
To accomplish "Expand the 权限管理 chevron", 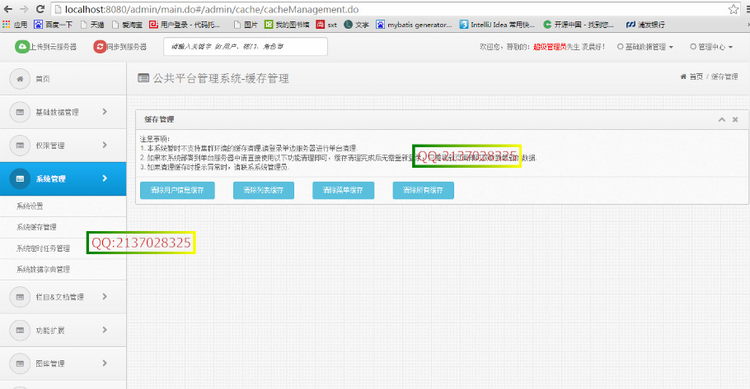I will coord(105,145).
